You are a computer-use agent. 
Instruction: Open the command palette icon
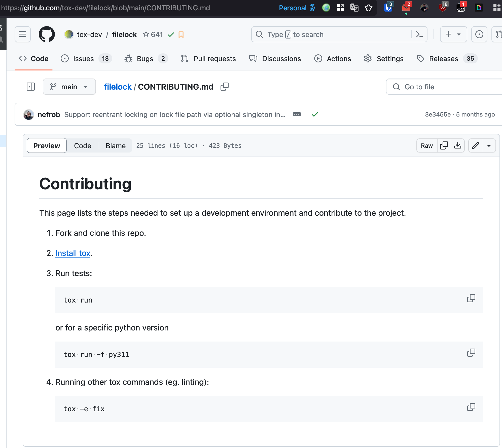(419, 34)
